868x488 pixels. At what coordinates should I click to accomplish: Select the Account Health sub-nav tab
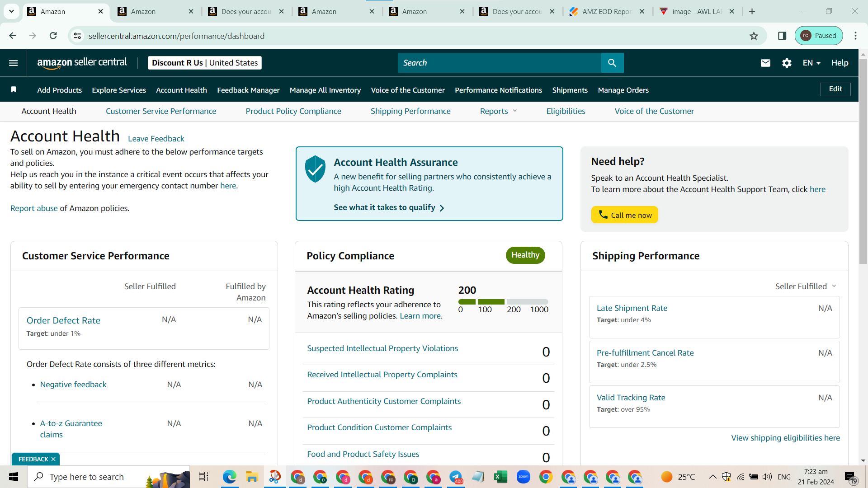click(x=49, y=111)
